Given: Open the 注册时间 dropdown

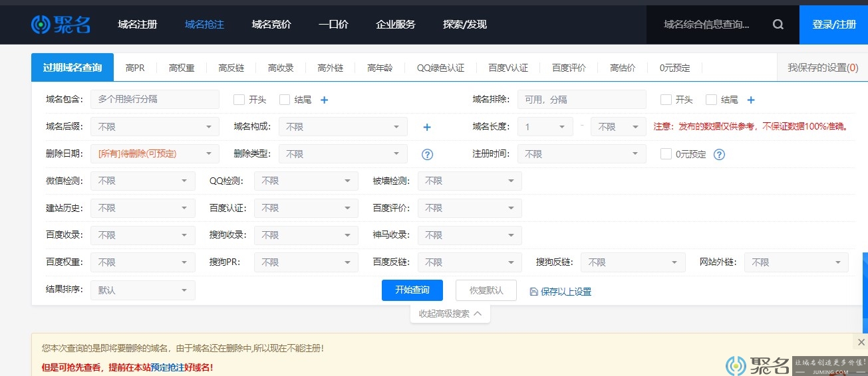Looking at the screenshot, I should pyautogui.click(x=582, y=154).
